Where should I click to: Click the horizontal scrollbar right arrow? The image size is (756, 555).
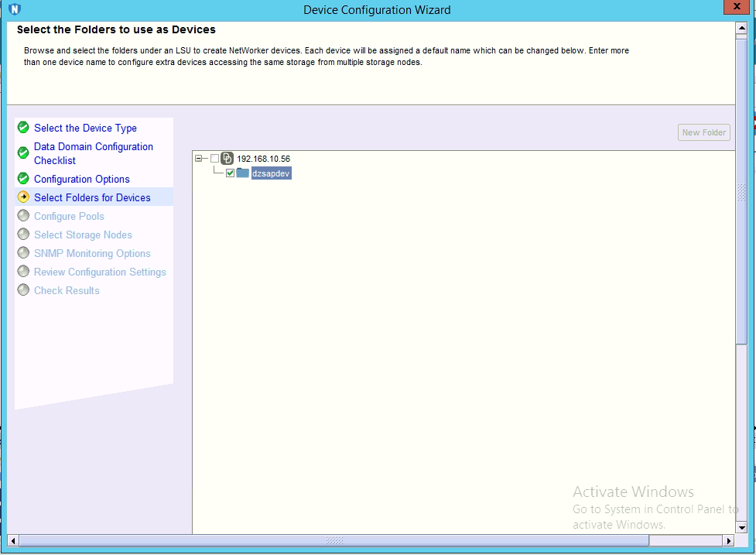tap(728, 540)
